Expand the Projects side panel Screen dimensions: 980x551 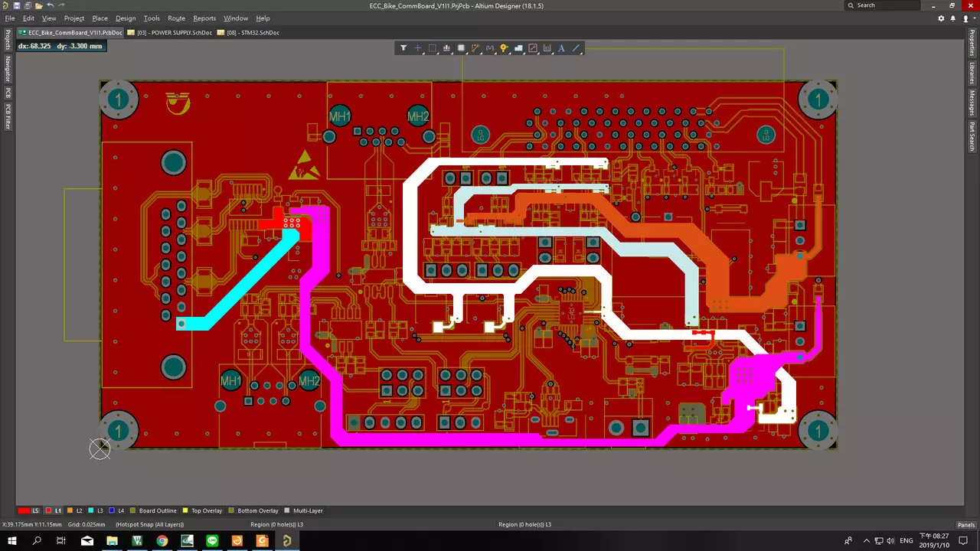pyautogui.click(x=8, y=39)
